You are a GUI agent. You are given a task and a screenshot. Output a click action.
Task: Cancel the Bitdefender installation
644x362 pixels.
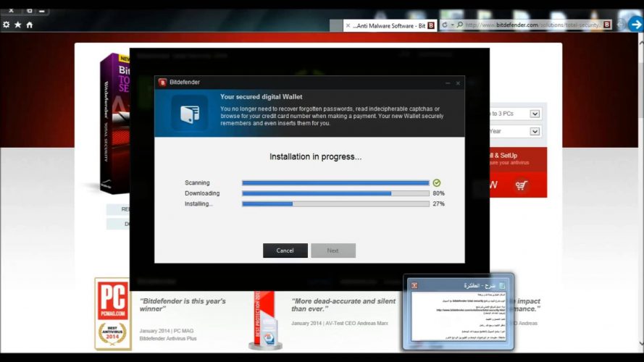285,251
